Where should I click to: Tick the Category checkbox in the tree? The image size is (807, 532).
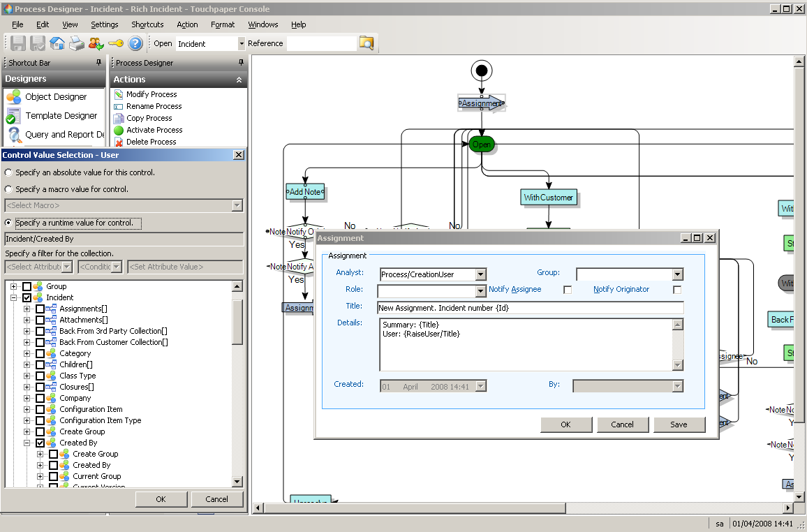tap(40, 353)
